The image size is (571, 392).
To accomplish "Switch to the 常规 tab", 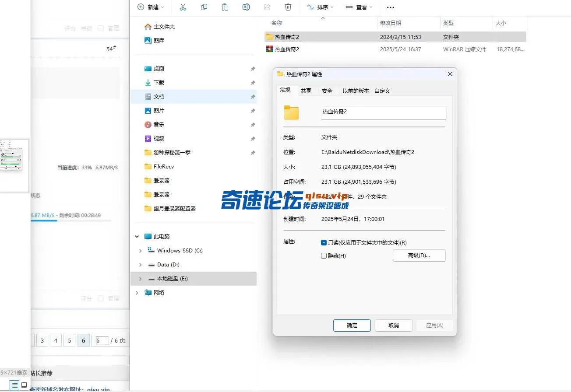I will 285,90.
